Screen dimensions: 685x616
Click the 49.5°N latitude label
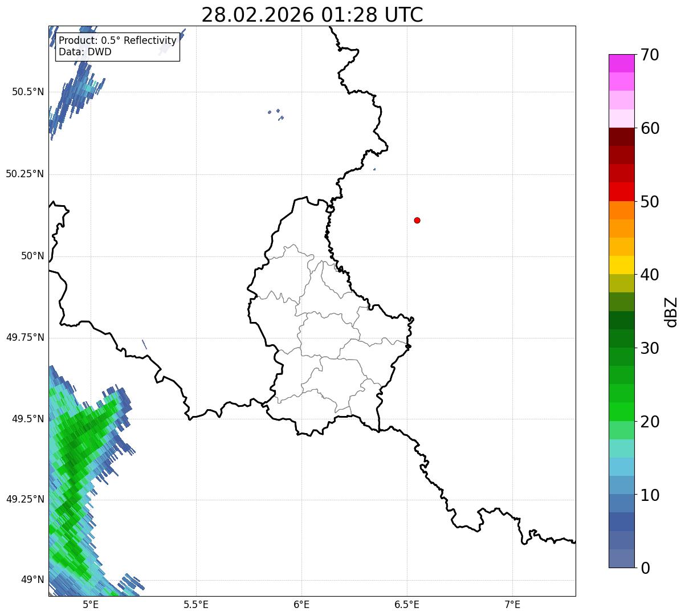click(28, 419)
